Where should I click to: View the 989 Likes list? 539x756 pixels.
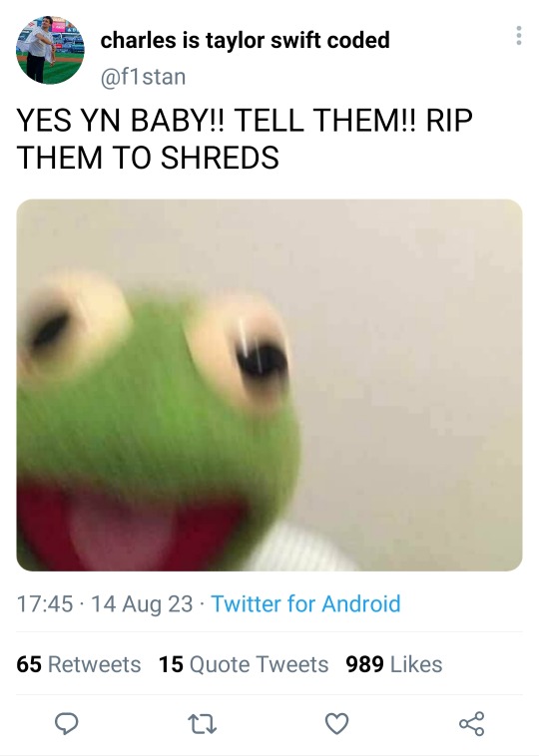(393, 664)
